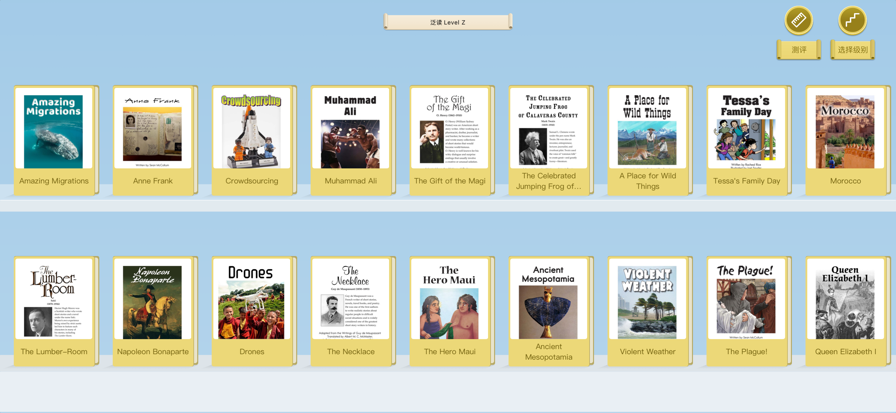Screen dimensions: 896x413
Task: Click 'The Necklace' title label
Action: [351, 352]
